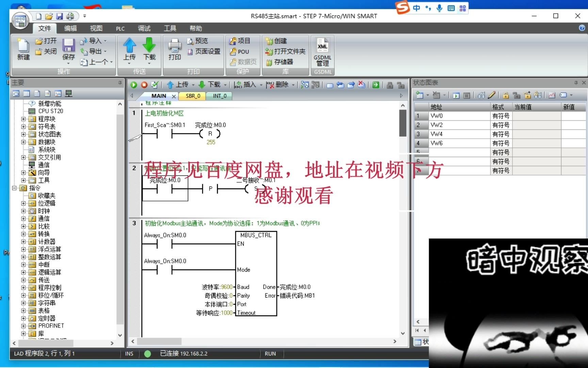Click the Insert Branch Up icon
The width and height of the screenshot is (588, 368).
[x=340, y=85]
